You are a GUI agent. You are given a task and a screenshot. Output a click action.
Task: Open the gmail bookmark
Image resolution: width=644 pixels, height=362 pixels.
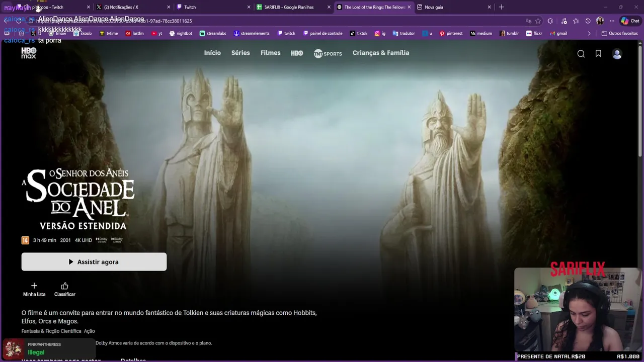pos(558,33)
